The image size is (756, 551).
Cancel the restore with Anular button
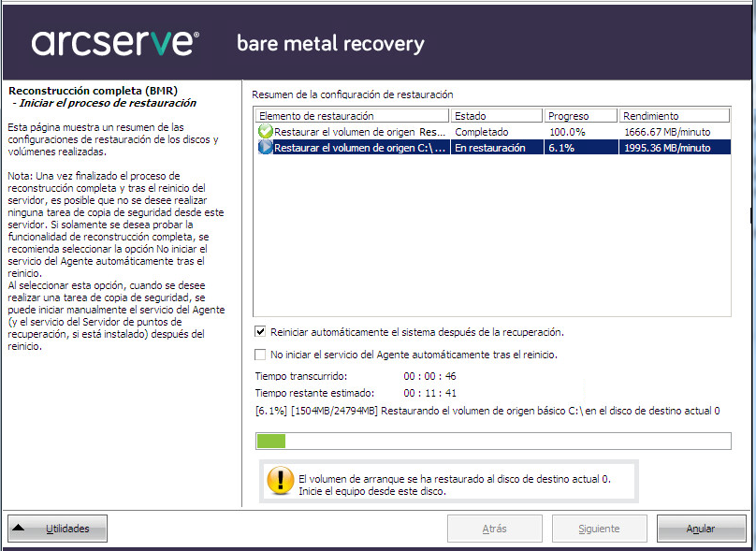coord(701,529)
